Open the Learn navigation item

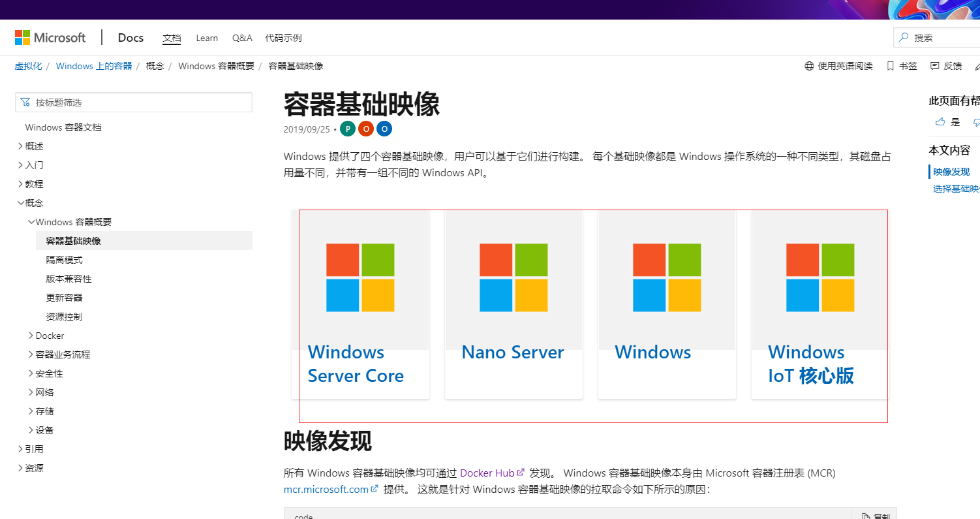pyautogui.click(x=207, y=38)
